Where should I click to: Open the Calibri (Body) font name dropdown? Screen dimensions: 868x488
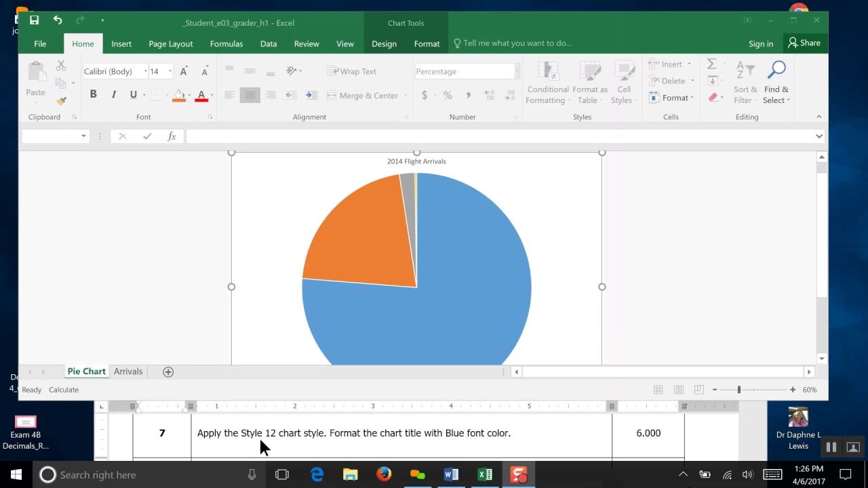click(x=145, y=71)
